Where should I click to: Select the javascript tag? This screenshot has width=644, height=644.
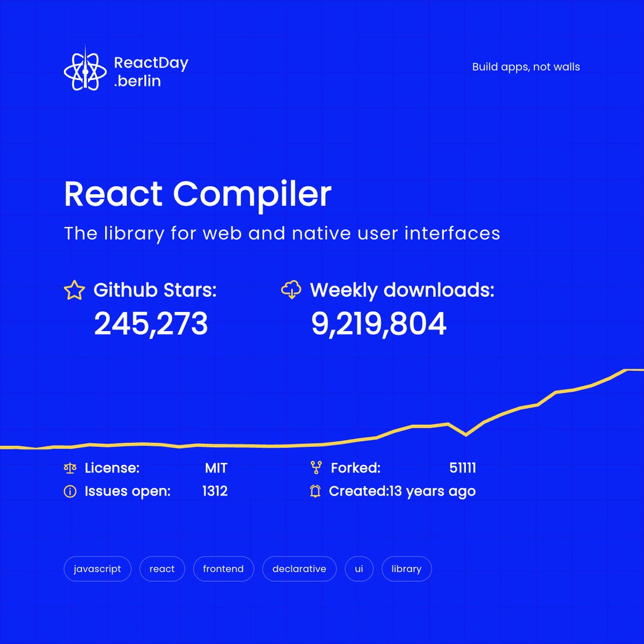pyautogui.click(x=97, y=569)
